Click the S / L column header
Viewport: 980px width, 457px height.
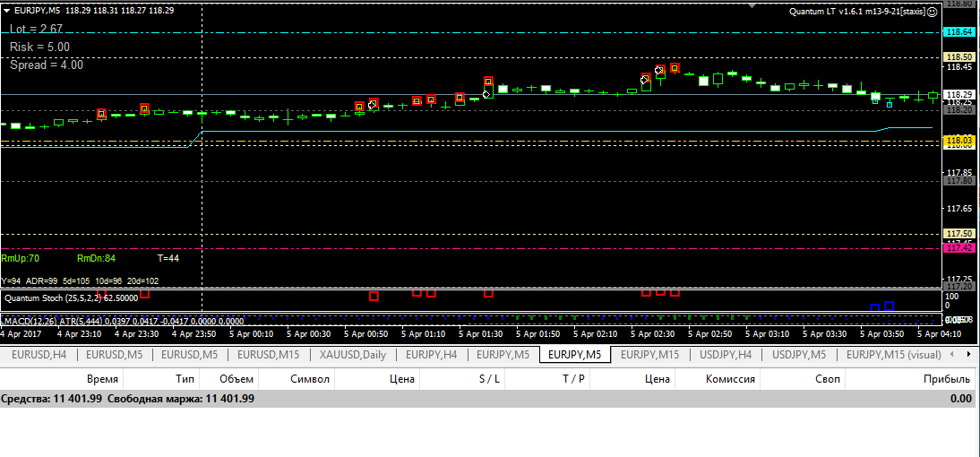coord(462,379)
